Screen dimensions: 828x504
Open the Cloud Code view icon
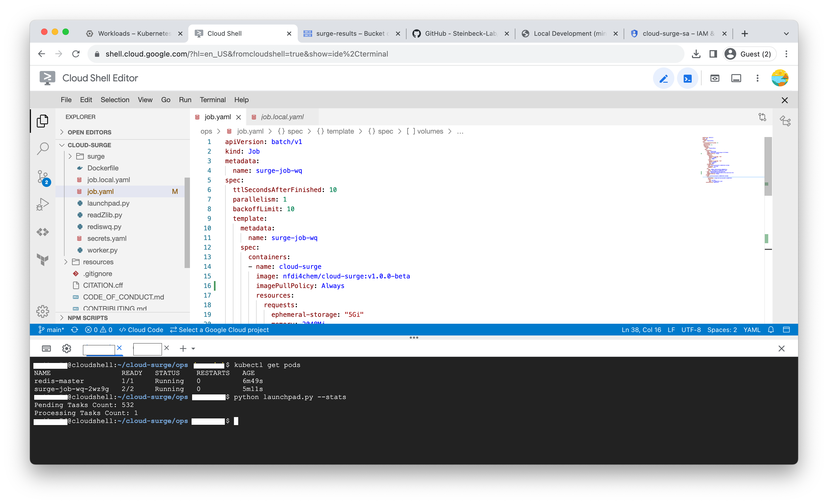pyautogui.click(x=42, y=232)
